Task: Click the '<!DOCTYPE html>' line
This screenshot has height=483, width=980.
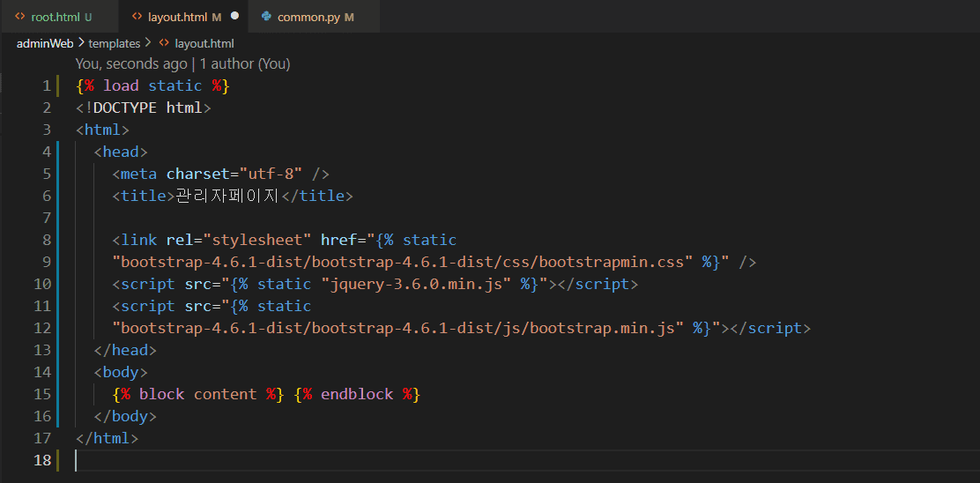Action: (x=144, y=108)
